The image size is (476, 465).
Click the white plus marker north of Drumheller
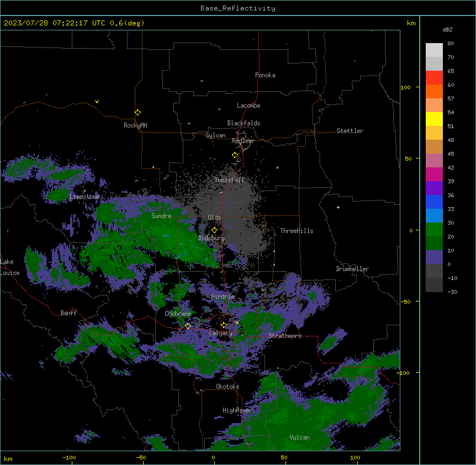[x=338, y=207]
